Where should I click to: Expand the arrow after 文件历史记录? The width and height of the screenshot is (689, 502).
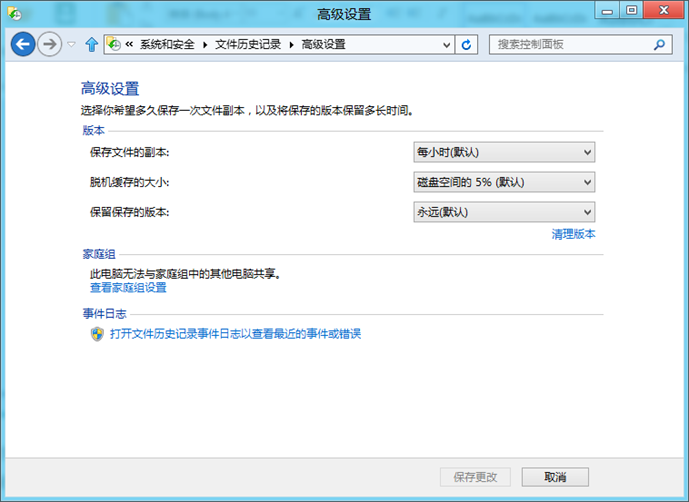291,44
